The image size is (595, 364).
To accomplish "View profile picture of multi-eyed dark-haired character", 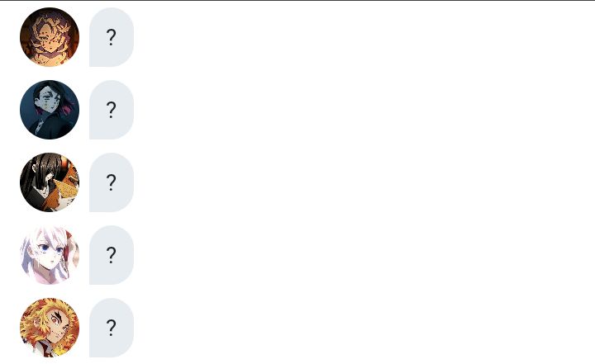I will [50, 110].
